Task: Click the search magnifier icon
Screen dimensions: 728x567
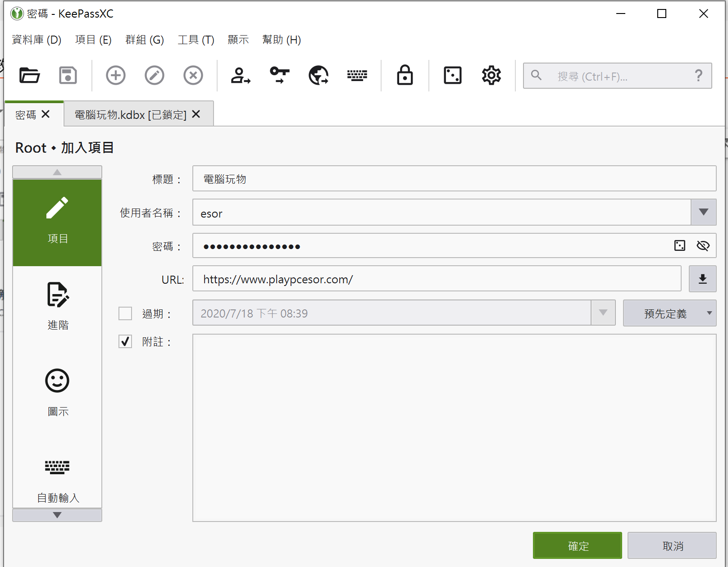Action: (x=536, y=75)
